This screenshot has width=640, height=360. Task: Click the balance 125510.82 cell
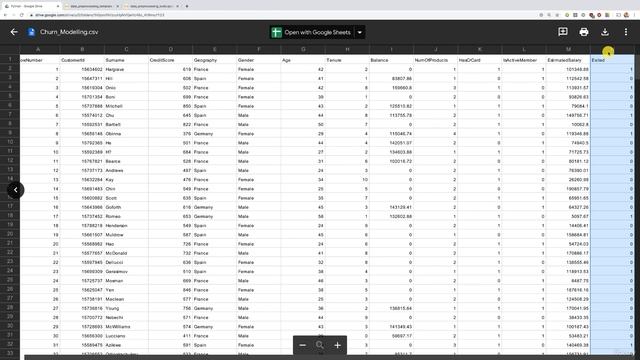point(391,106)
